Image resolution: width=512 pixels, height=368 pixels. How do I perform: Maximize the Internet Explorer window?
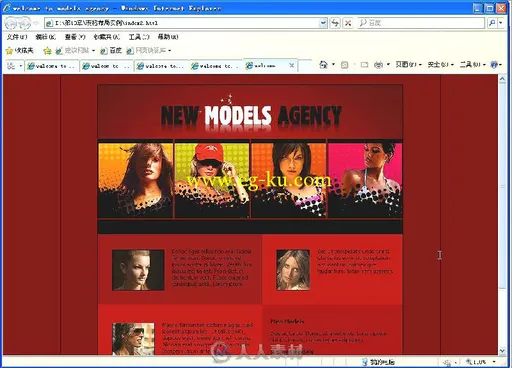point(489,8)
